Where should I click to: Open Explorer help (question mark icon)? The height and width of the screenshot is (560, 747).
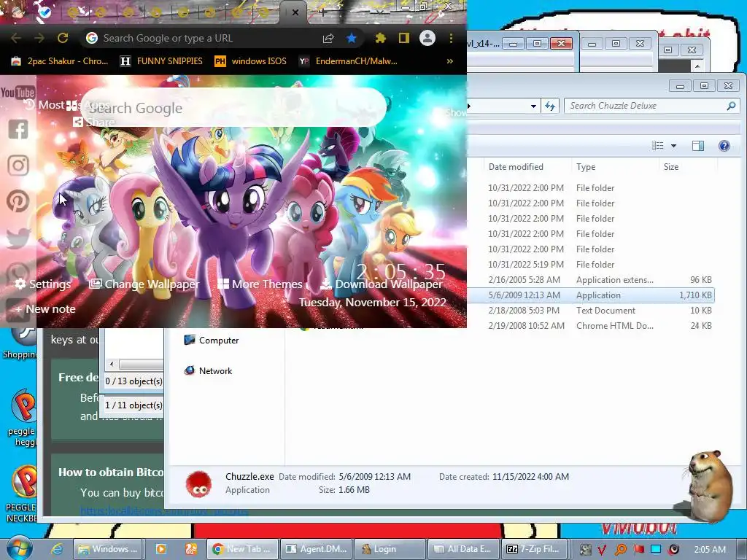click(724, 146)
